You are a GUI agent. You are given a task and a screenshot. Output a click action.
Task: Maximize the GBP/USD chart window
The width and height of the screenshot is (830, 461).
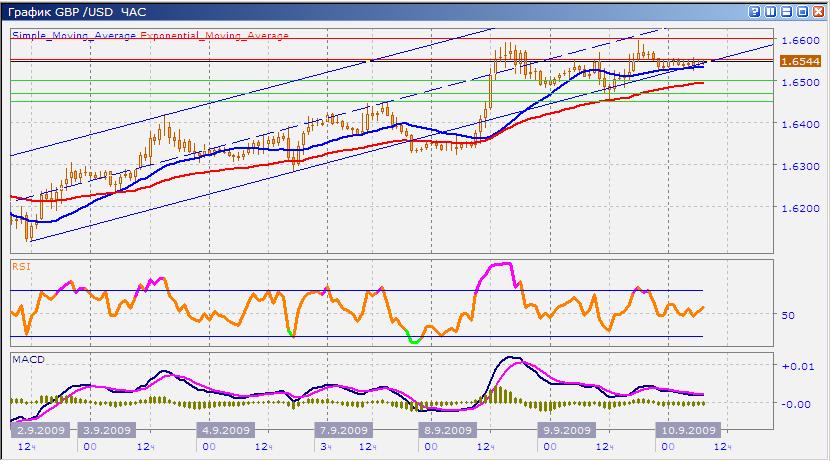pyautogui.click(x=803, y=11)
